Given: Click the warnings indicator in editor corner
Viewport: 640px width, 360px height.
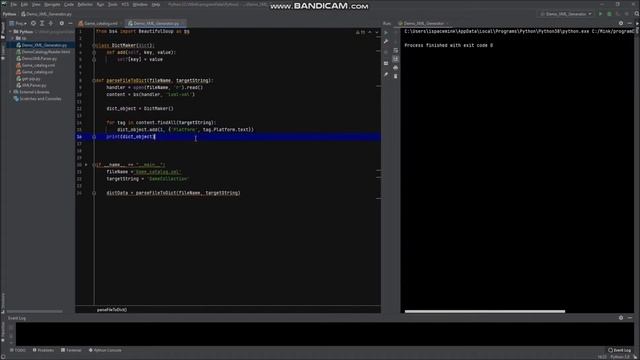Looking at the screenshot, I should click(360, 32).
